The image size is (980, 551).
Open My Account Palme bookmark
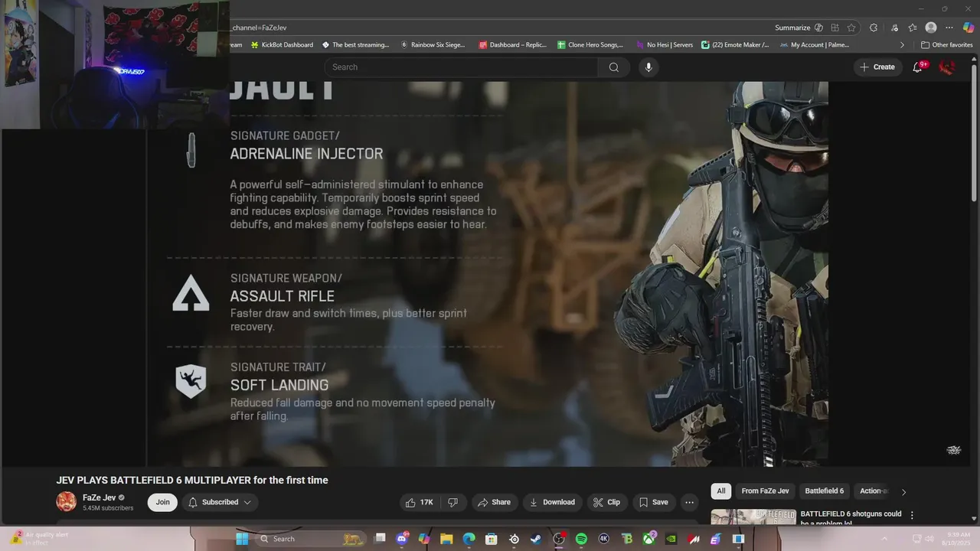815,45
